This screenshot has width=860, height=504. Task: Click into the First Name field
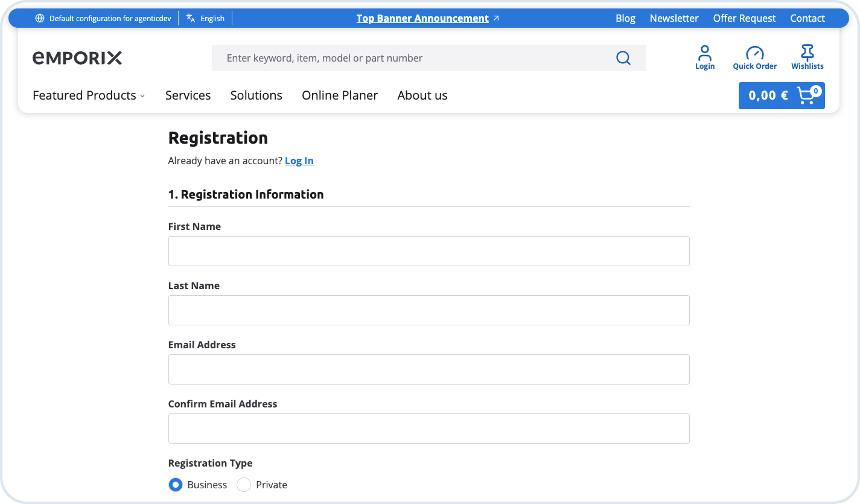pyautogui.click(x=428, y=251)
